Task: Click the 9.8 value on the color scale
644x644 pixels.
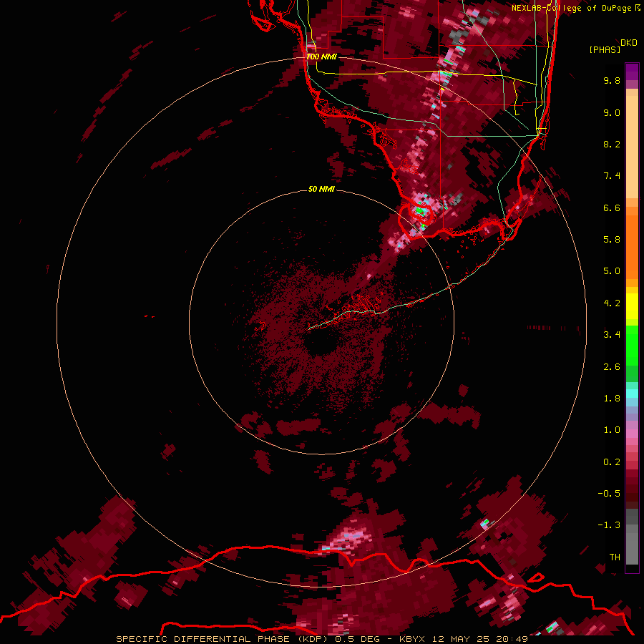Action: (612, 80)
